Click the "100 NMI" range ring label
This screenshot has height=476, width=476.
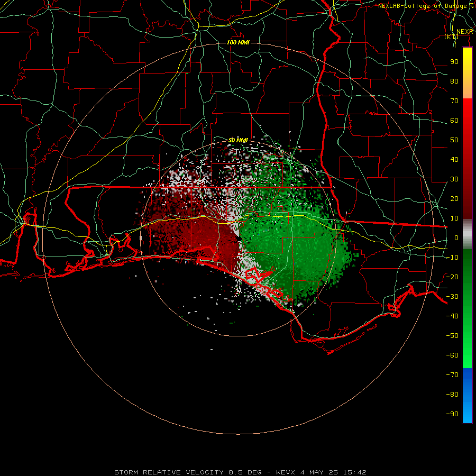[238, 42]
